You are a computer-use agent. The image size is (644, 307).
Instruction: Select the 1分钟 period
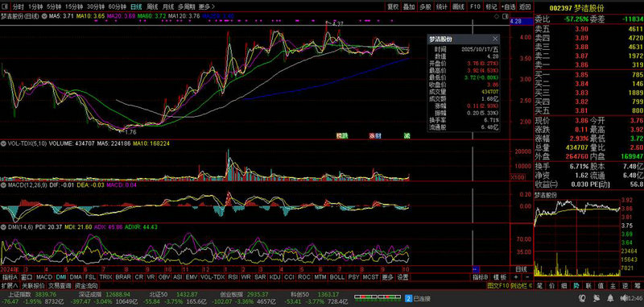[x=35, y=6]
